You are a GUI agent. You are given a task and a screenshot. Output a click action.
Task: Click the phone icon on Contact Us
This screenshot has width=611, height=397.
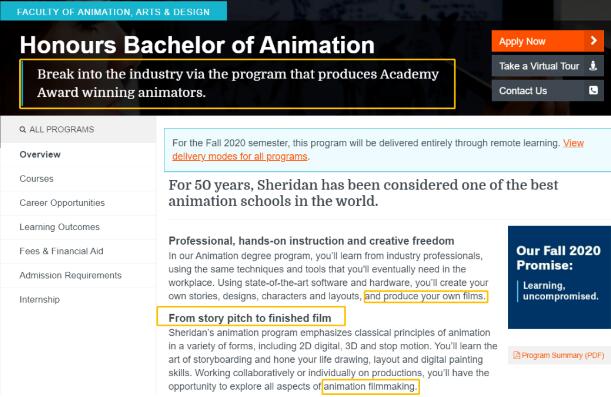pos(593,90)
